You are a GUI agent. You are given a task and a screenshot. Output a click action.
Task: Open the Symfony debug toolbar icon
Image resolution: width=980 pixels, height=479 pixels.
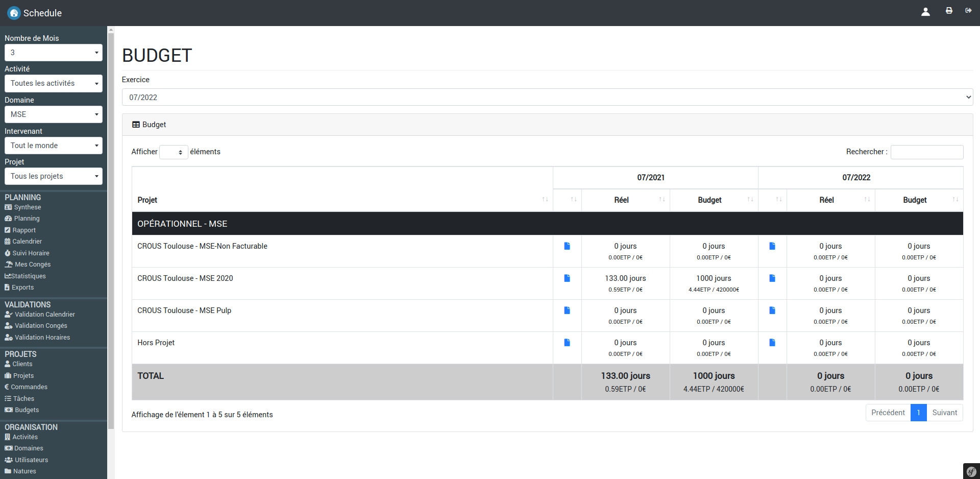click(x=971, y=471)
